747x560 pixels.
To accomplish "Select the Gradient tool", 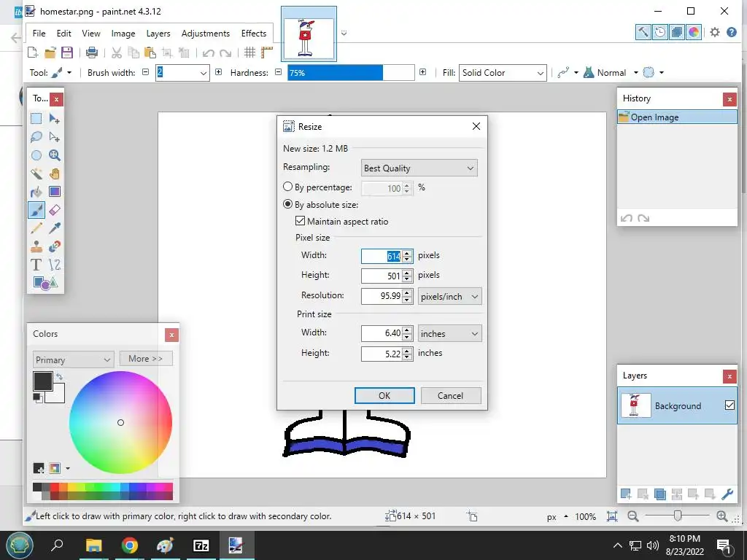I will 54,192.
